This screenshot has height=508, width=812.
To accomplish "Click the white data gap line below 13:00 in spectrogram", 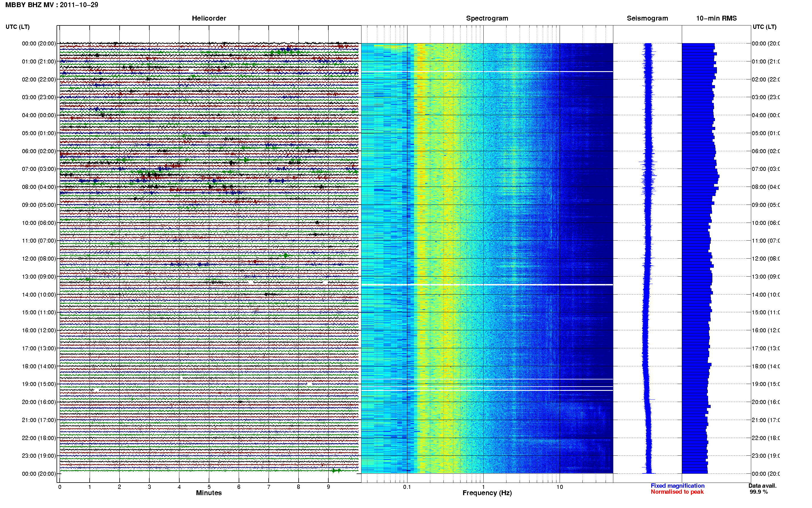I will pyautogui.click(x=487, y=285).
